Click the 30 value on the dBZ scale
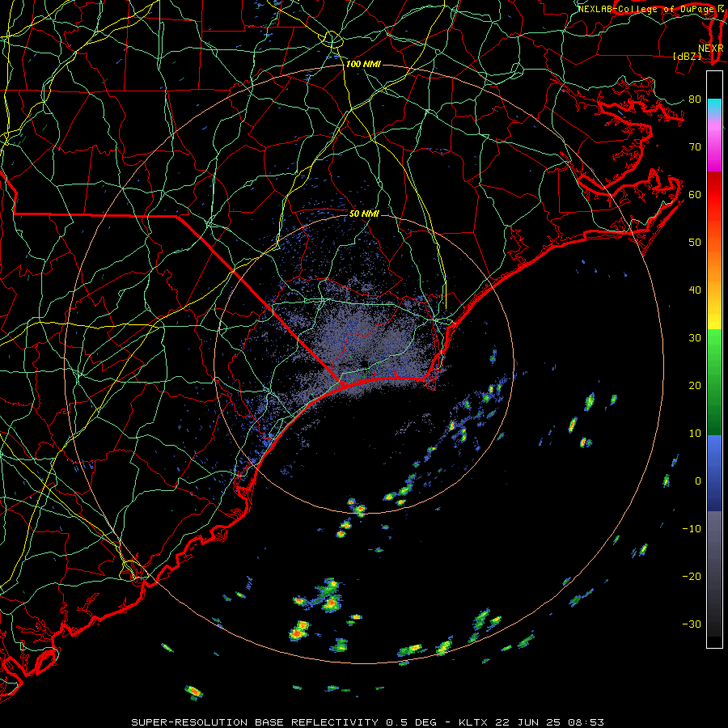 [695, 338]
